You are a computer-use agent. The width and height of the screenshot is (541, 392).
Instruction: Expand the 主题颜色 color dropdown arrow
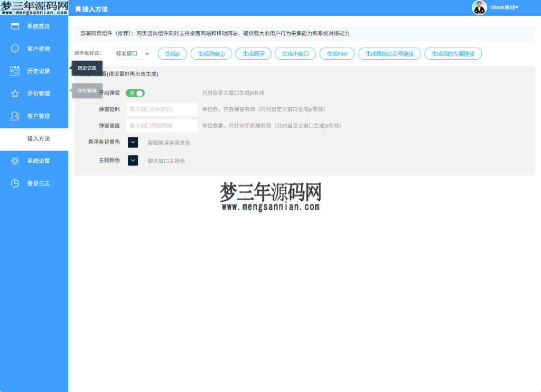pyautogui.click(x=132, y=160)
